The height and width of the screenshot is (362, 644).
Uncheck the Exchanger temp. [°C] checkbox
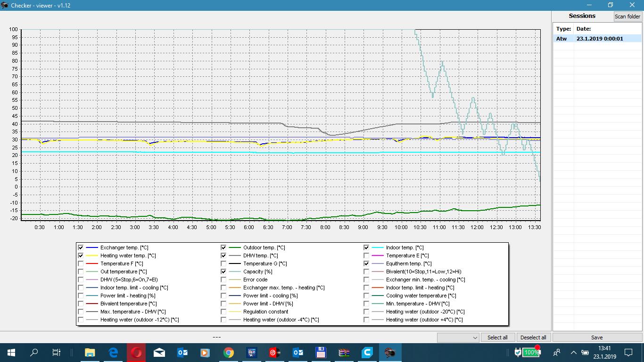tap(81, 247)
